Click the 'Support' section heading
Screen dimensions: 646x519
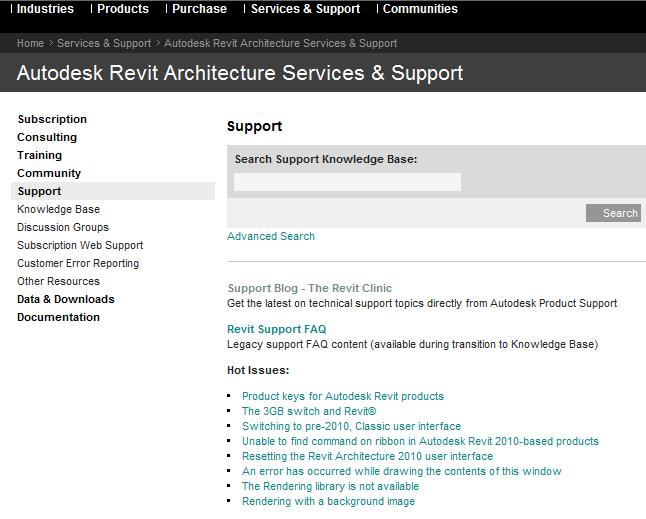255,126
